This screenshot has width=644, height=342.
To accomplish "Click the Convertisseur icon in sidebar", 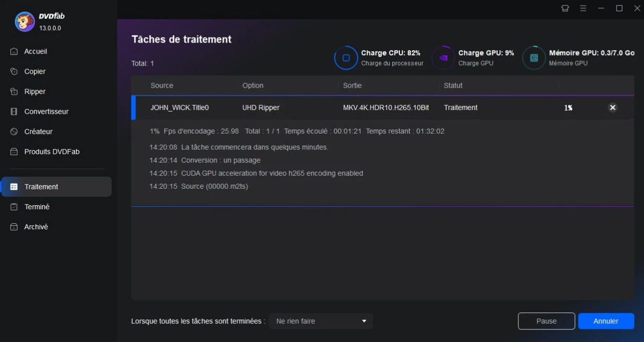I will (x=14, y=112).
